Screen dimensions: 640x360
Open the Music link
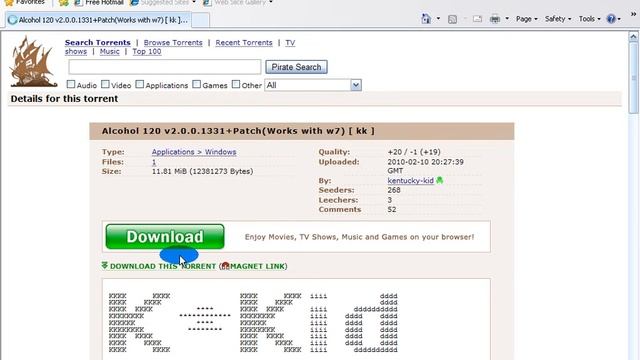click(109, 51)
